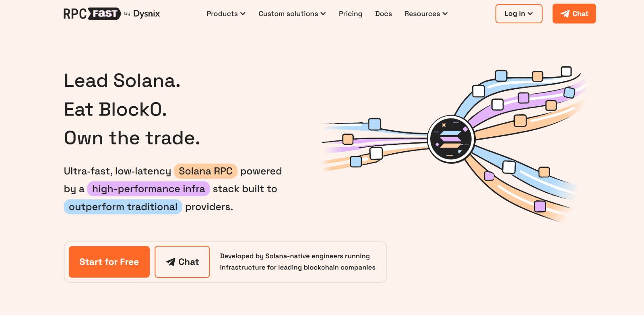Click the outlined Chat button in hero

pyautogui.click(x=182, y=262)
